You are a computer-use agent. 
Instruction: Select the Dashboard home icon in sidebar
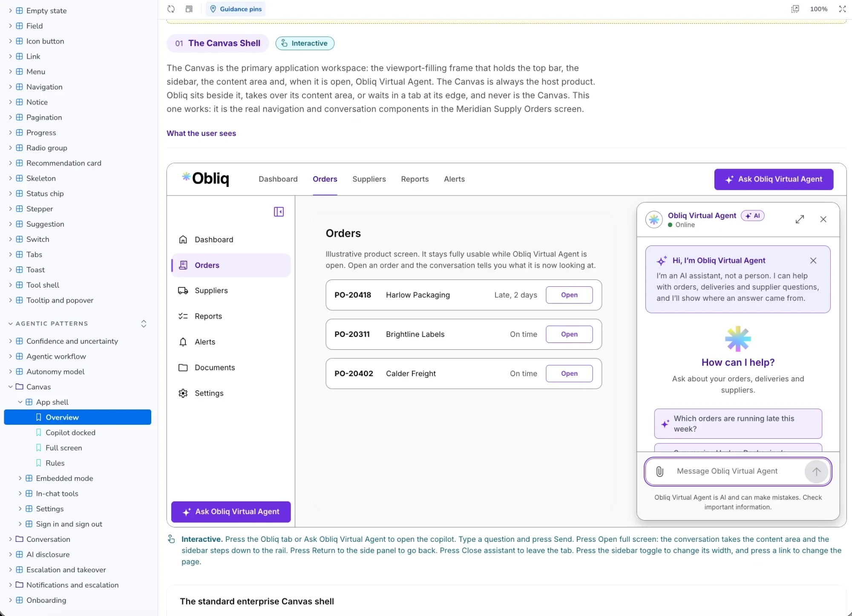pos(183,239)
